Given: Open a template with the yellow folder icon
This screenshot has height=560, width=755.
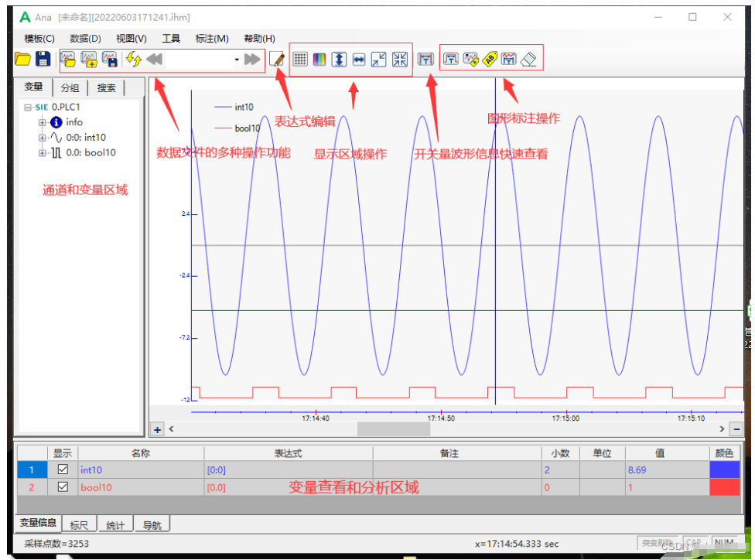Looking at the screenshot, I should pyautogui.click(x=22, y=60).
